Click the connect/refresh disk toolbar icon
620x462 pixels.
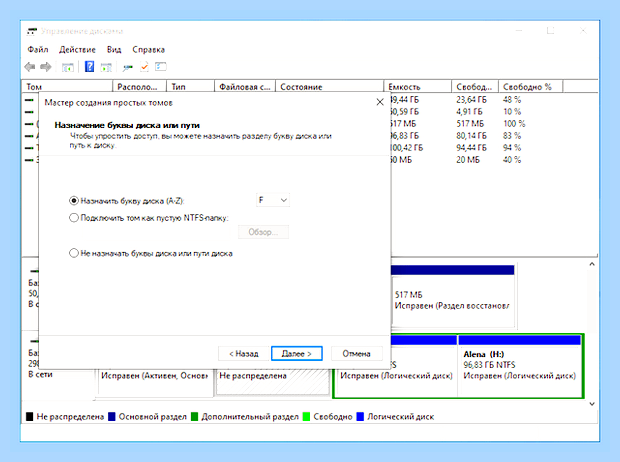point(127,68)
